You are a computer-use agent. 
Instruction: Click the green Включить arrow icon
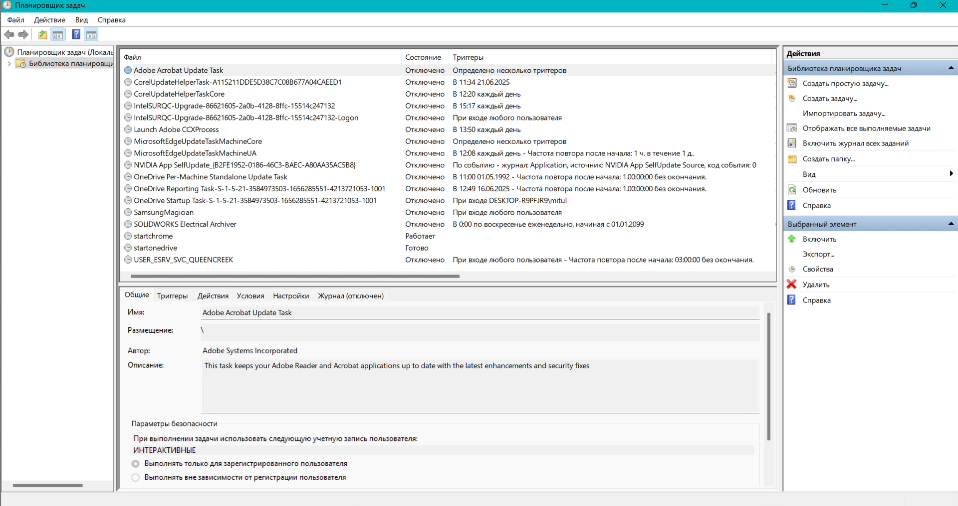(792, 239)
